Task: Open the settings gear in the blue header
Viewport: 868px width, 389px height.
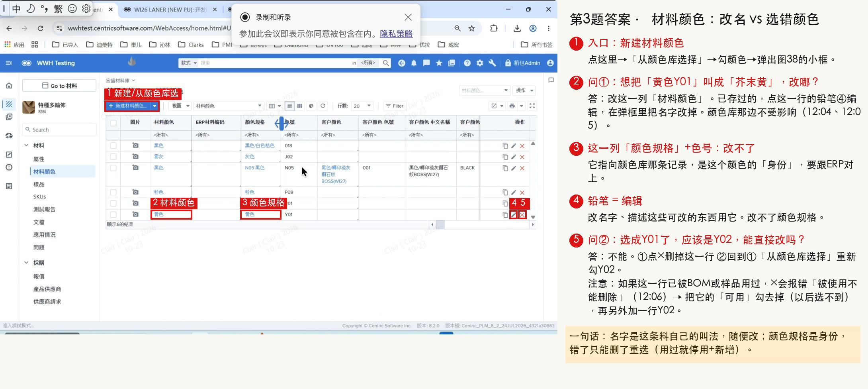Action: (x=480, y=63)
